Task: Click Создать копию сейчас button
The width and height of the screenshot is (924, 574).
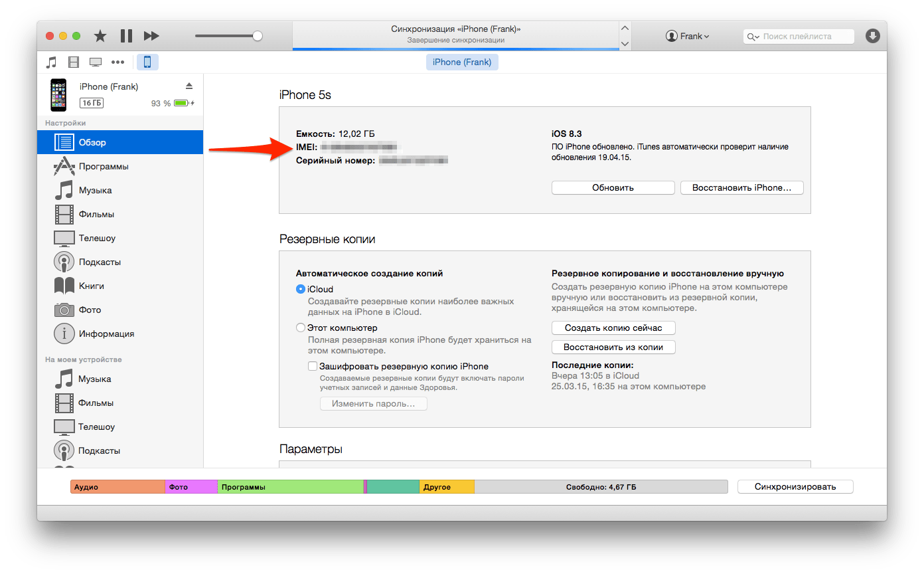Action: tap(613, 328)
